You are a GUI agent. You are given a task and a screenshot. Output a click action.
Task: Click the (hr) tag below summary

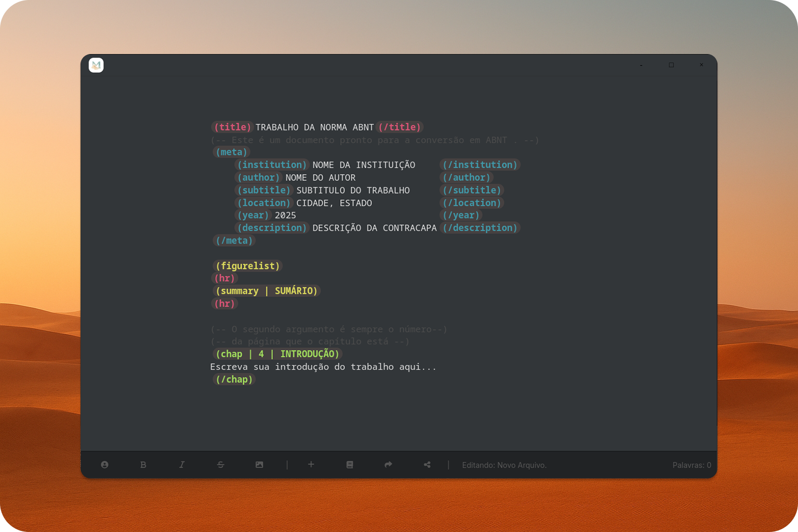(x=224, y=303)
